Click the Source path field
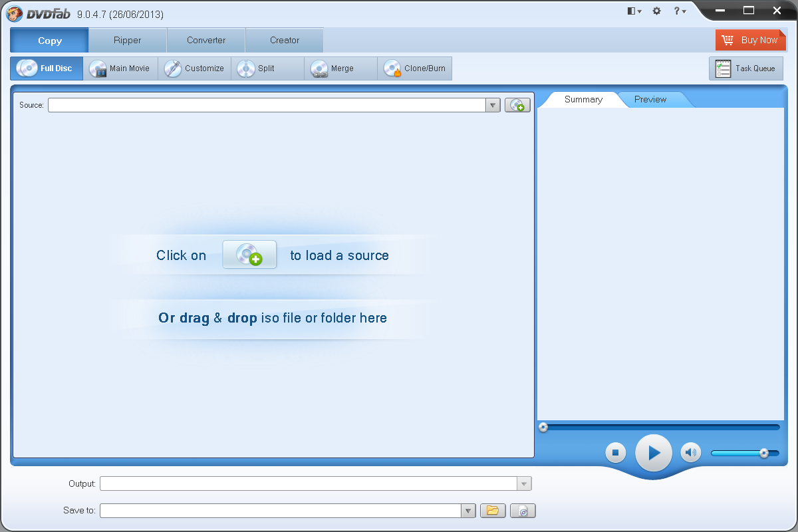798x532 pixels. point(267,105)
